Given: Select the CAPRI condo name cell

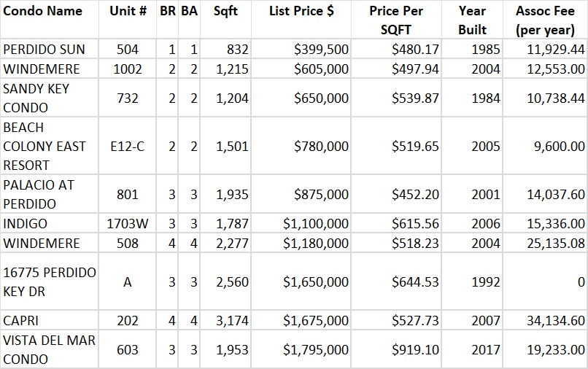Looking at the screenshot, I should pos(23,320).
